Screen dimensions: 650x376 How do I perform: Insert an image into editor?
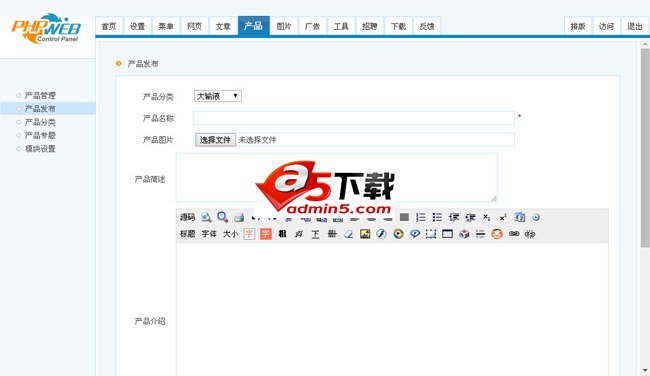[365, 234]
